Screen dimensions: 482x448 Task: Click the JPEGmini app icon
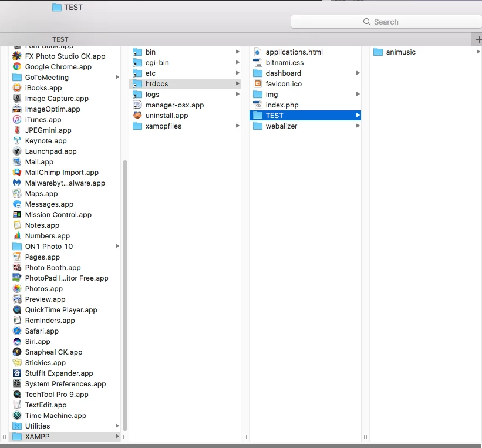17,130
